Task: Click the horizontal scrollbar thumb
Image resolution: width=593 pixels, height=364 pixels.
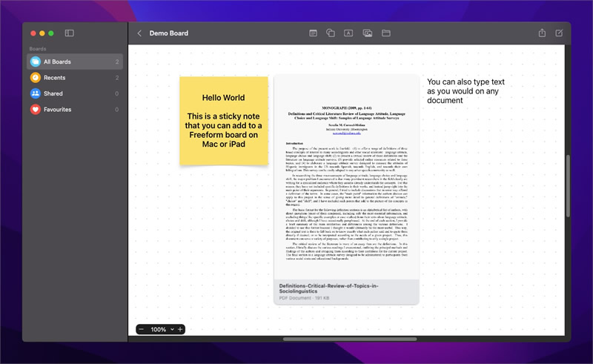Action: coord(350,339)
